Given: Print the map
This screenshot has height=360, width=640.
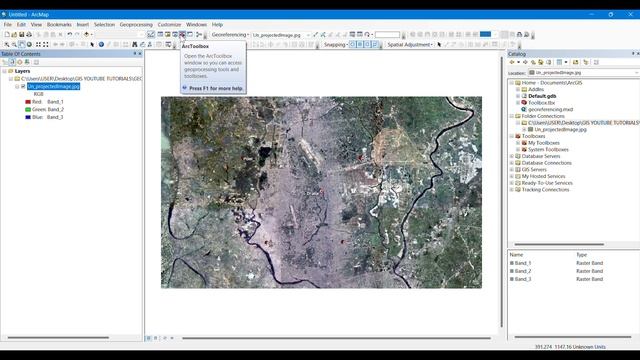Looking at the screenshot, I should [x=29, y=35].
